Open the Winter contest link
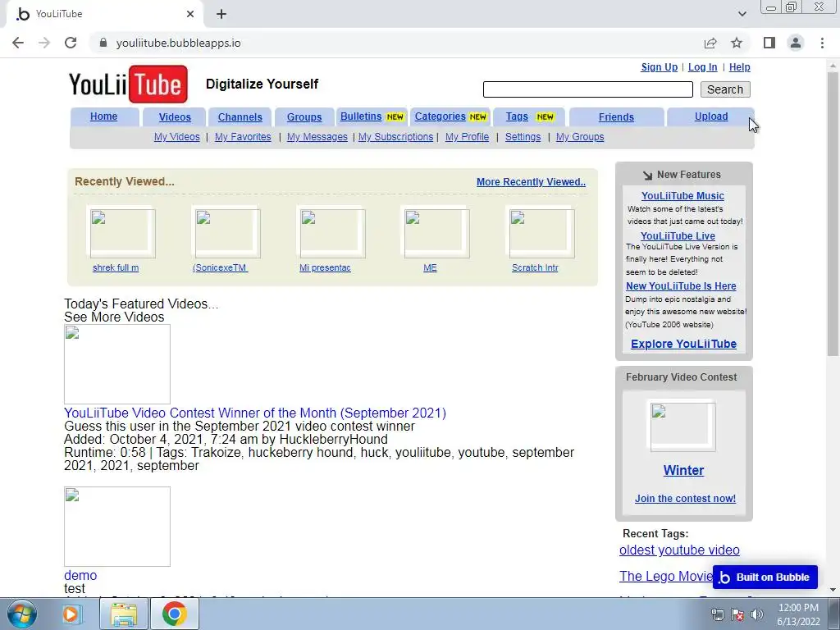Image resolution: width=840 pixels, height=630 pixels. 683,470
